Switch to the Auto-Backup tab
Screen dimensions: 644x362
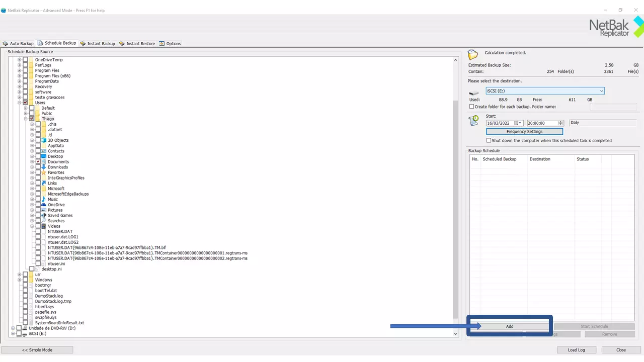pyautogui.click(x=18, y=44)
